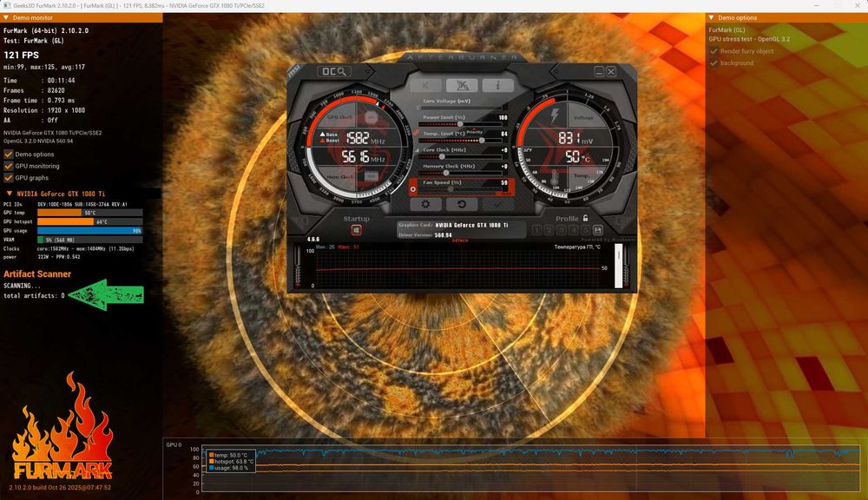This screenshot has height=500, width=868.
Task: Open Afterburner settings gear button
Action: coord(425,204)
